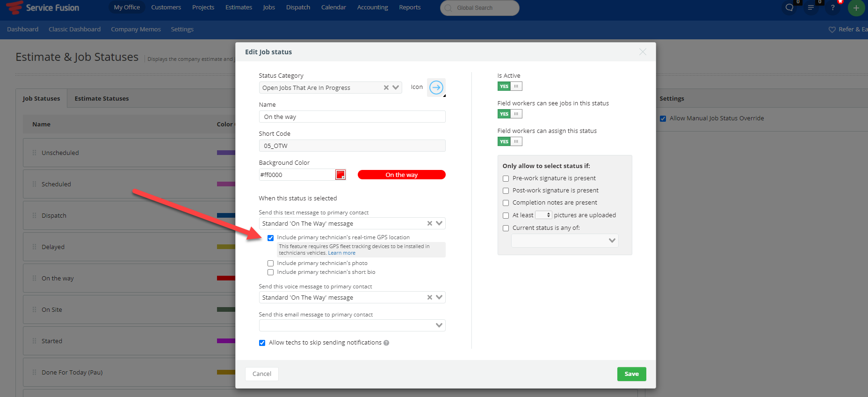
Task: Close the Edit Job status dialog
Action: 643,52
